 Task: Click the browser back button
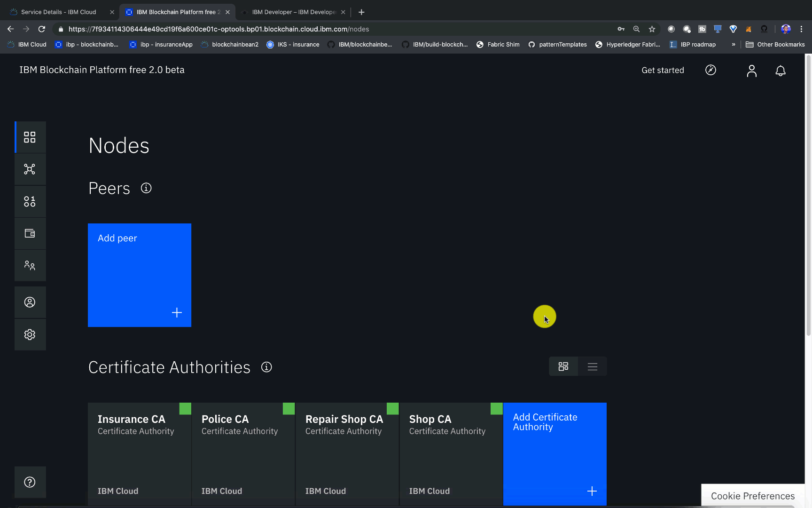10,29
